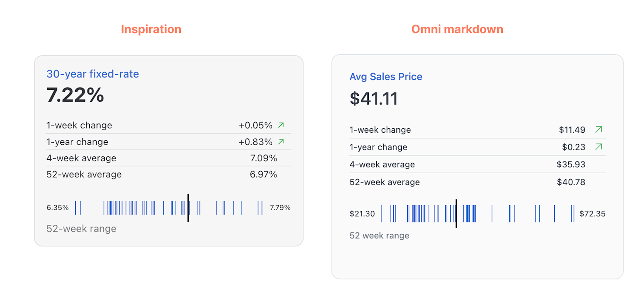Viewport: 644px width, 306px height.
Task: Select the $40.78 52-week average value
Action: pyautogui.click(x=571, y=182)
